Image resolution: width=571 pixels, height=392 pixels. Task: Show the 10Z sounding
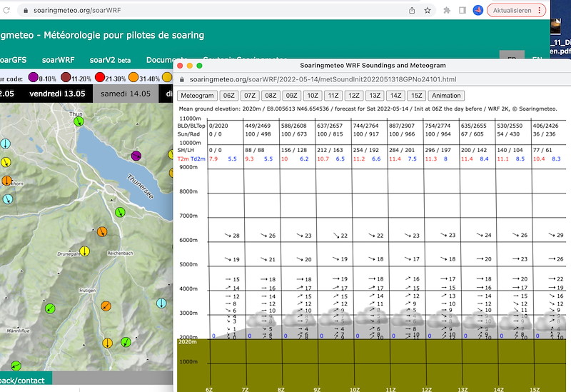[313, 96]
